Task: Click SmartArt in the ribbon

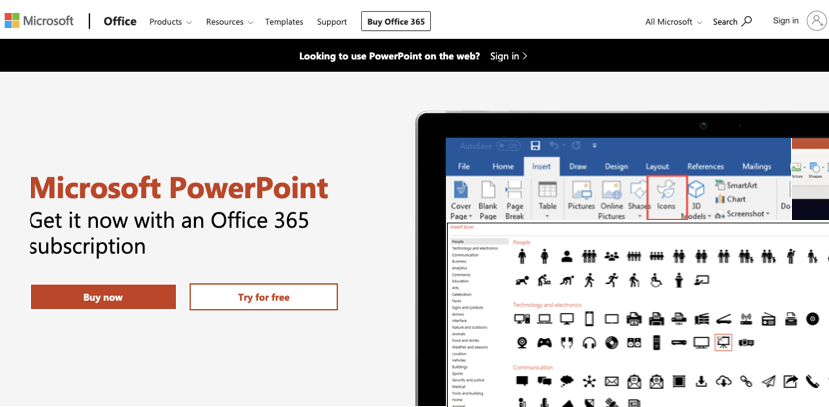Action: point(736,185)
